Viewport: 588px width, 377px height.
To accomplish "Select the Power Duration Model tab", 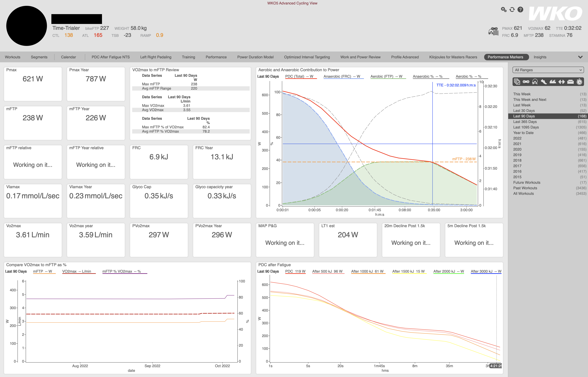I will tap(255, 57).
